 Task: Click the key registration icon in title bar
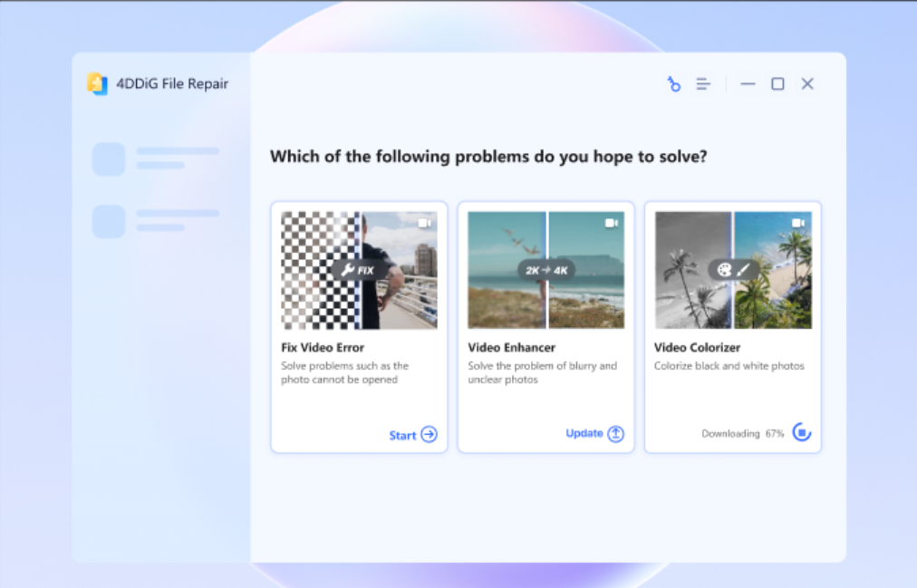[674, 84]
